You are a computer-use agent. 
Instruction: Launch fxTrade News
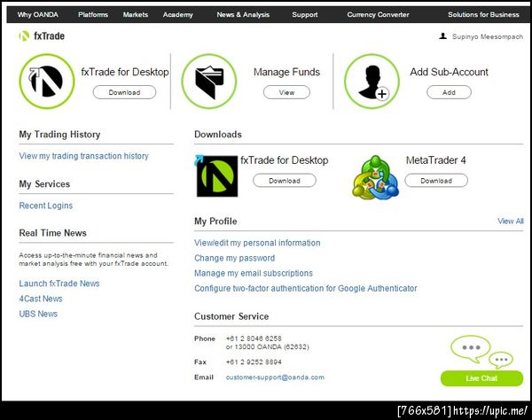click(59, 284)
